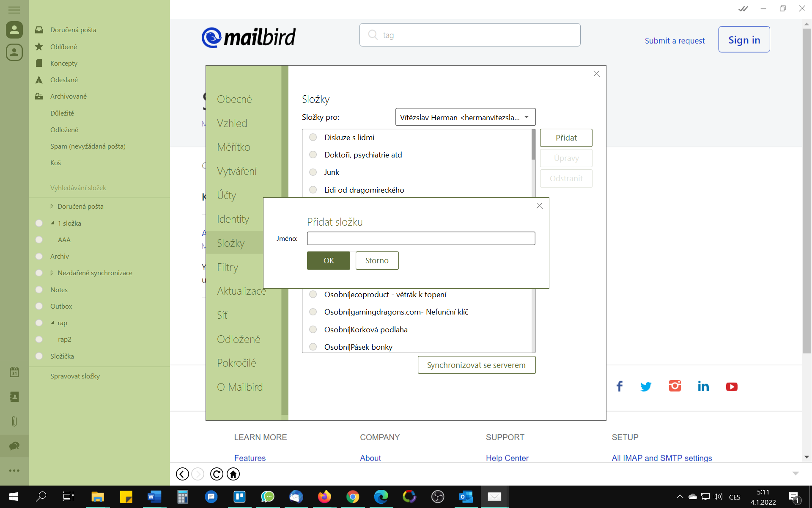Open the Složky pro account dropdown

pyautogui.click(x=465, y=117)
